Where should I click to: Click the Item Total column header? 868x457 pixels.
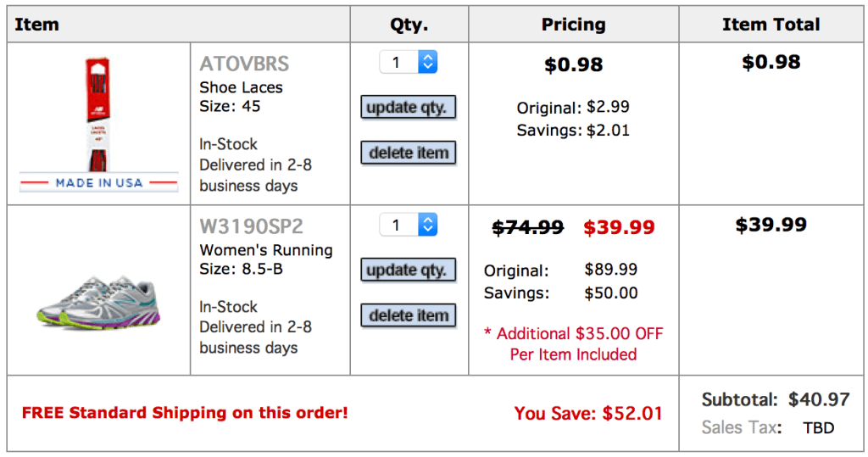click(771, 25)
